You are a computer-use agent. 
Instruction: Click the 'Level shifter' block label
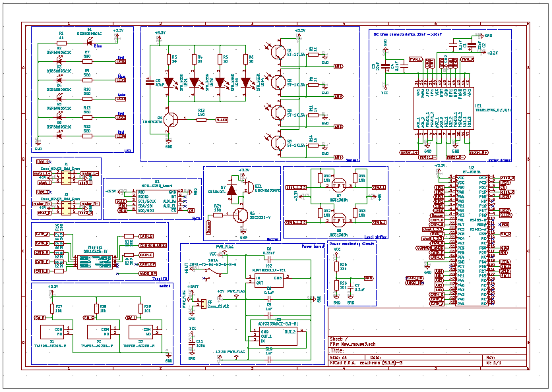(x=376, y=237)
